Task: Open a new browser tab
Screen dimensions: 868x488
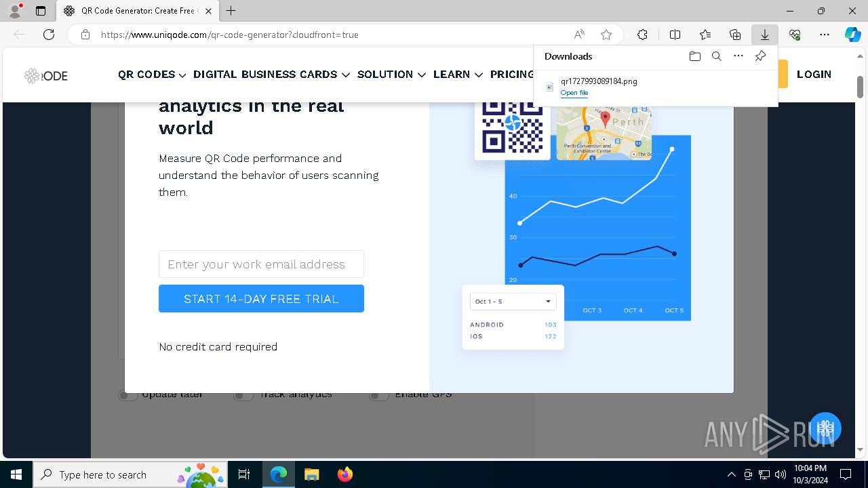Action: point(231,11)
